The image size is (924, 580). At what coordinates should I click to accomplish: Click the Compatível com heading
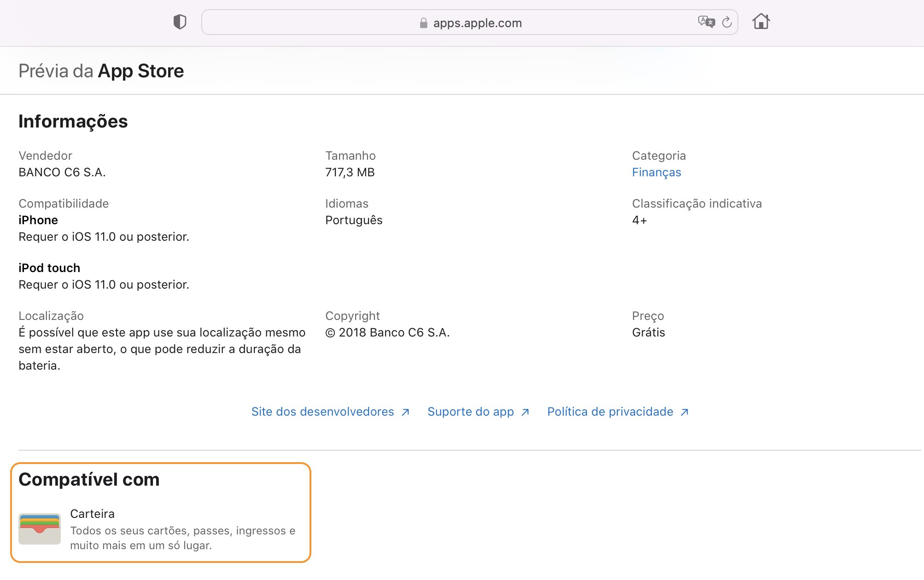[x=89, y=480]
